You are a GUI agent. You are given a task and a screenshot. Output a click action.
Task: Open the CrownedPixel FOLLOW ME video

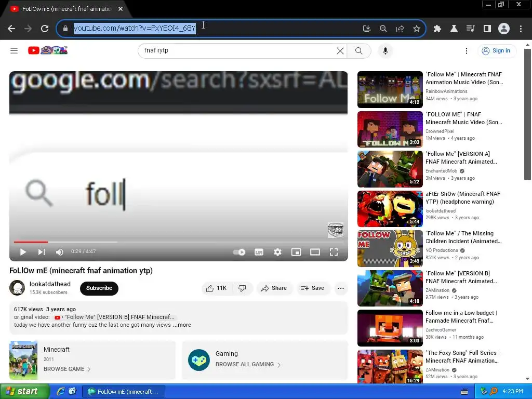[390, 129]
